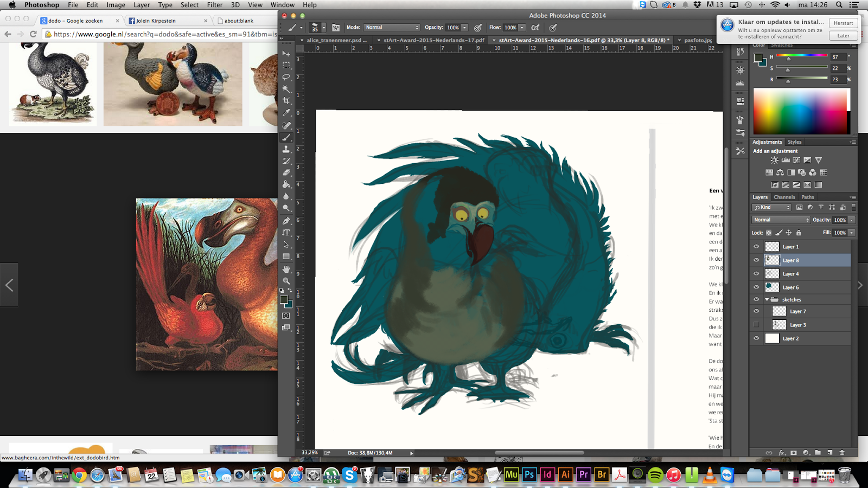Open the layer filter Kind dropdown

[x=771, y=207]
